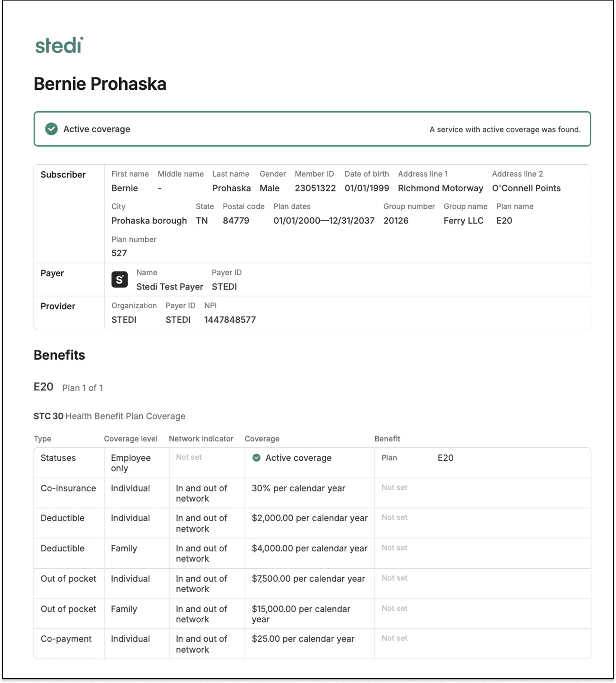Expand the STC 30 Health Benefit Plan Coverage section
616x683 pixels.
(x=109, y=416)
